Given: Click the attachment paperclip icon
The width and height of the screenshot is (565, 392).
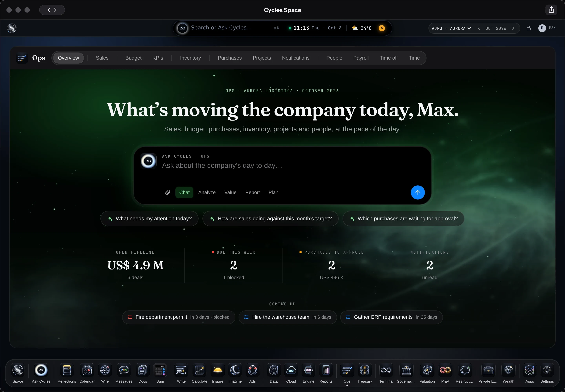Looking at the screenshot, I should click(167, 192).
